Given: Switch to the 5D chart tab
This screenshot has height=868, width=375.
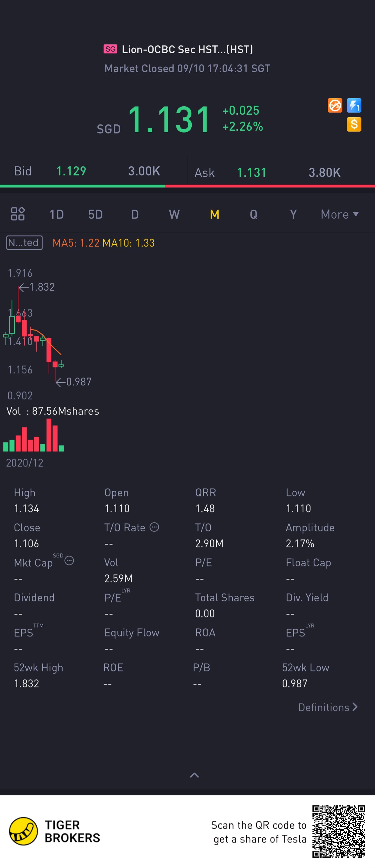Looking at the screenshot, I should tap(95, 214).
